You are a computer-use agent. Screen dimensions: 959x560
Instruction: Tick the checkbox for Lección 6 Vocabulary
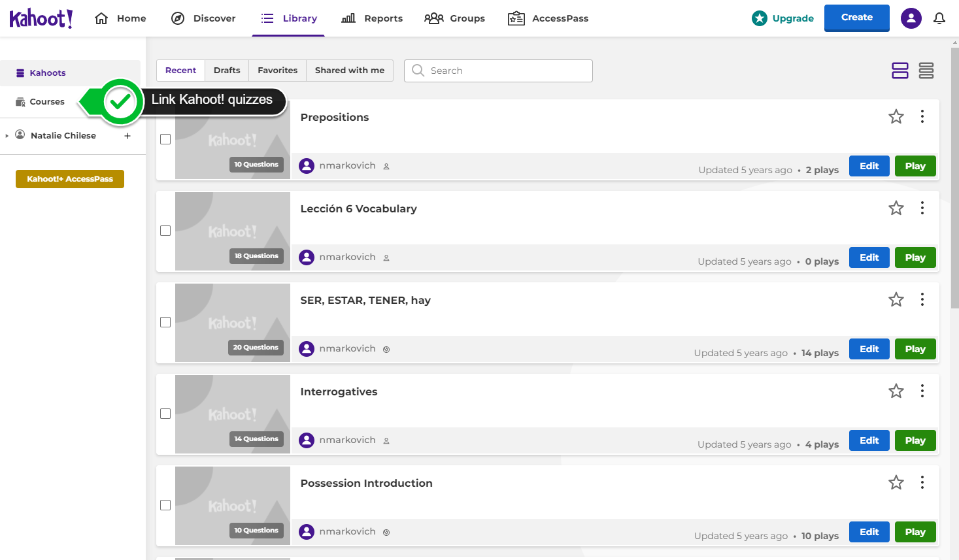165,231
